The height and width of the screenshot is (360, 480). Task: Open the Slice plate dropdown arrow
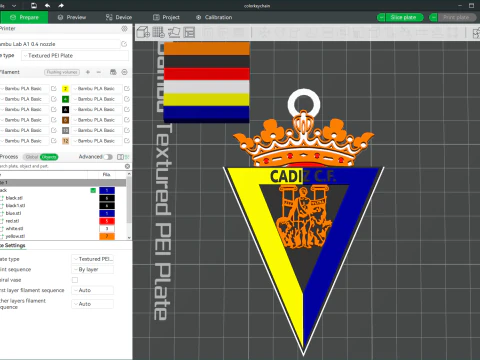(x=381, y=17)
